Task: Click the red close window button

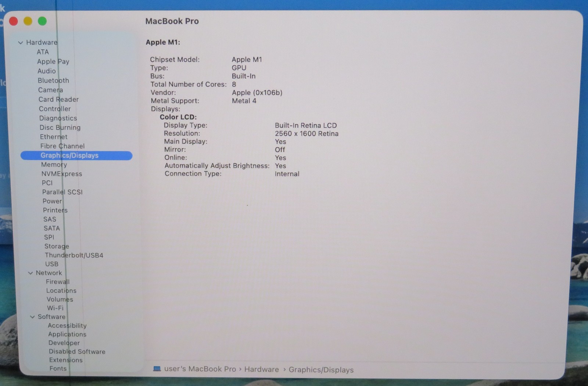Action: click(x=14, y=21)
